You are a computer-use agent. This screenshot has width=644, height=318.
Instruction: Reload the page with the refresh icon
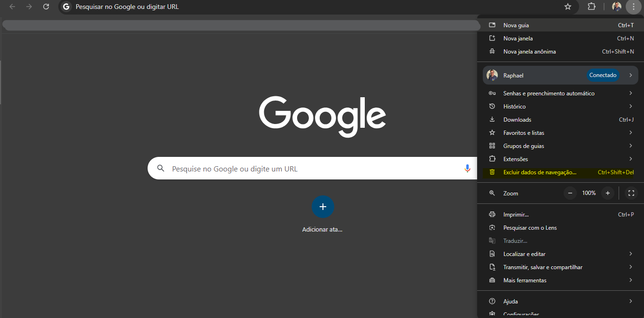(46, 7)
